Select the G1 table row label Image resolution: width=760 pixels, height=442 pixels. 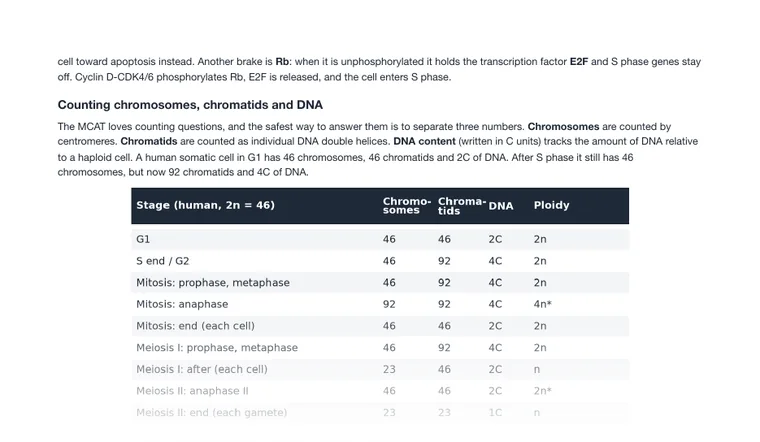[143, 239]
